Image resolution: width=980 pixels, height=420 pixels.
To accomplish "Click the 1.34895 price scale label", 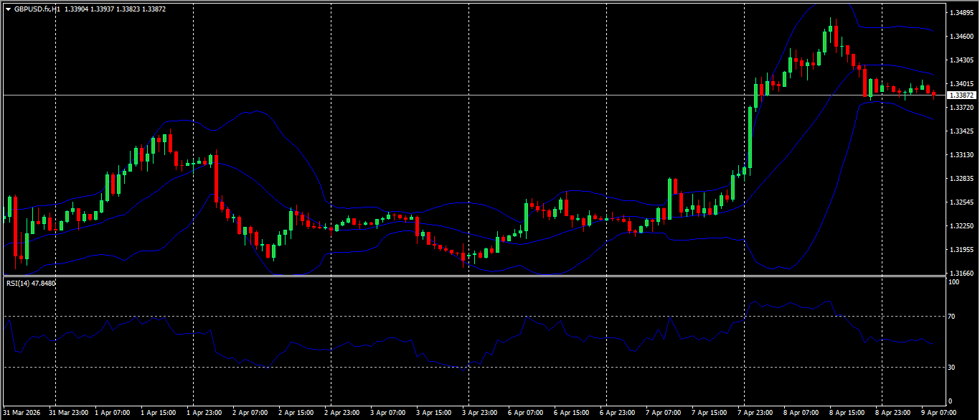I will [963, 11].
